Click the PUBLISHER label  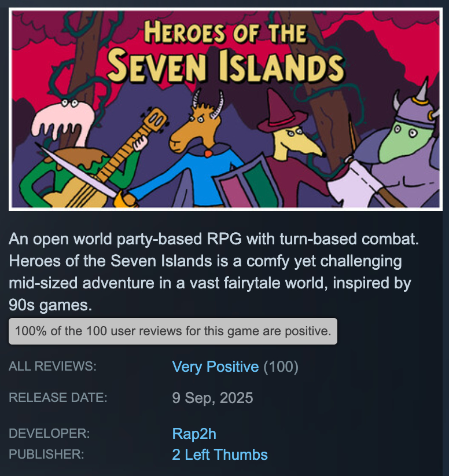pyautogui.click(x=46, y=454)
